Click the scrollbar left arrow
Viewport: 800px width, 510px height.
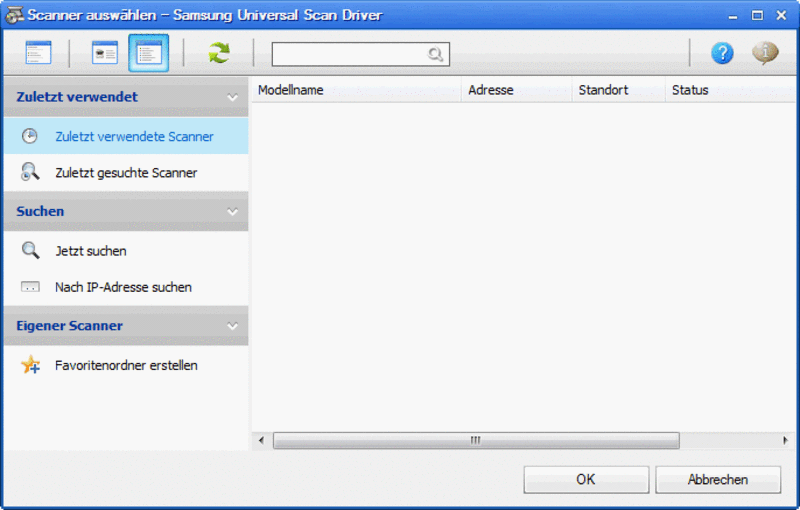tap(262, 440)
